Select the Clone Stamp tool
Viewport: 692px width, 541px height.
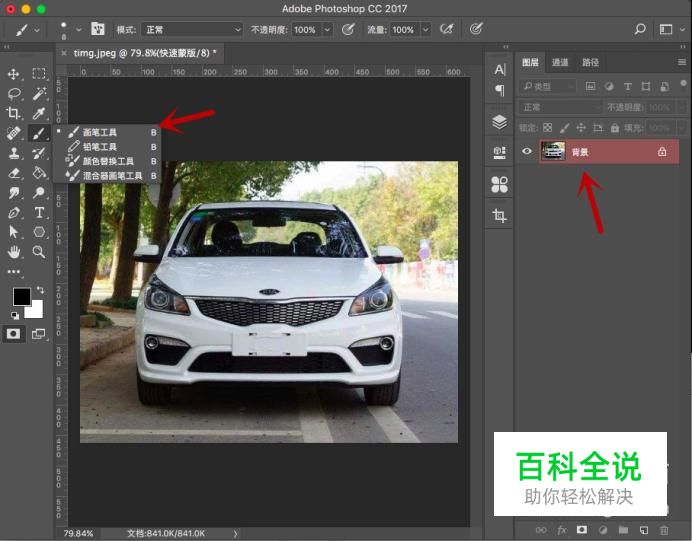pos(14,153)
